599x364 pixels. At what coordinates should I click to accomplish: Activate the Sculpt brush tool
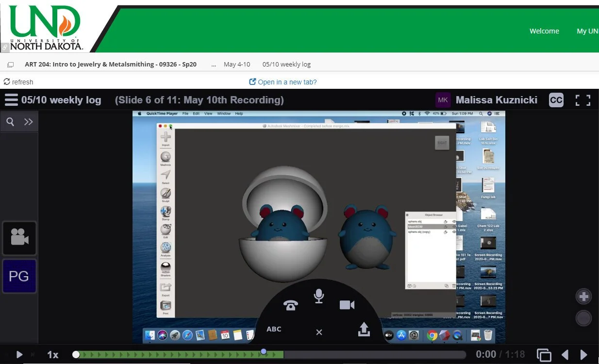166,195
